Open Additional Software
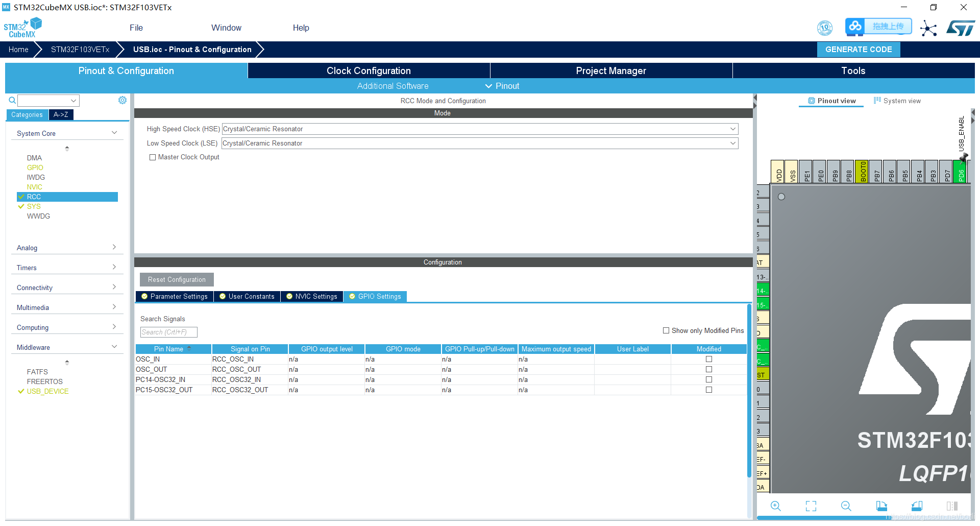The width and height of the screenshot is (980, 526). click(x=393, y=86)
